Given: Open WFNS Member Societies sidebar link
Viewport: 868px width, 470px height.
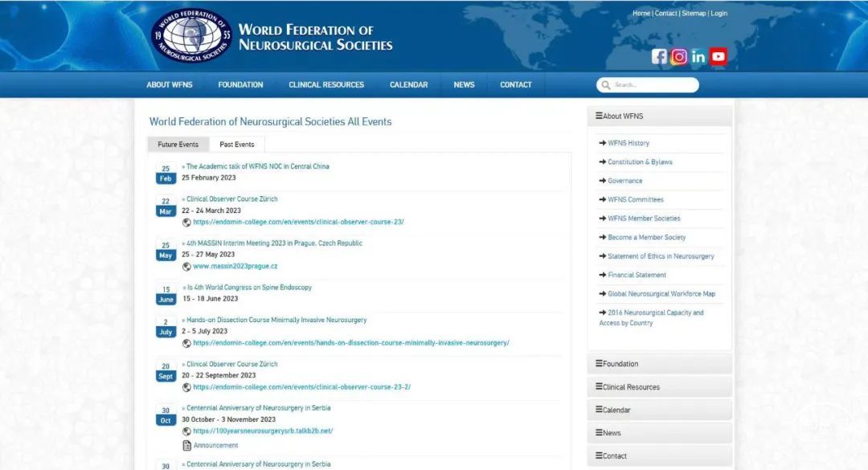Looking at the screenshot, I should click(644, 218).
